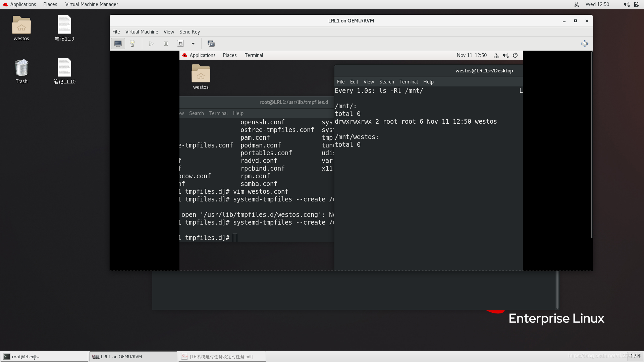The height and width of the screenshot is (362, 644).
Task: Click 'samba.conf' in root terminal
Action: (x=259, y=184)
